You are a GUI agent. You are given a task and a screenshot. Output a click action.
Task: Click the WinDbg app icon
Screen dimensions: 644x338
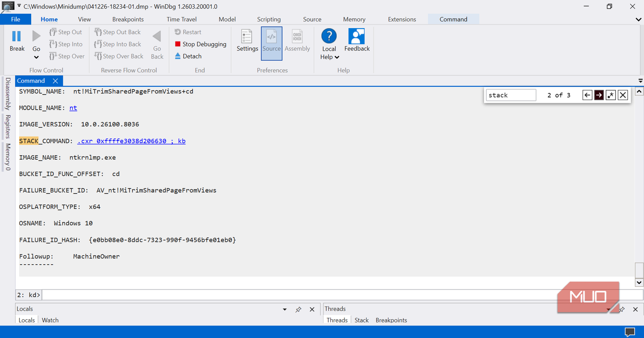(x=8, y=6)
